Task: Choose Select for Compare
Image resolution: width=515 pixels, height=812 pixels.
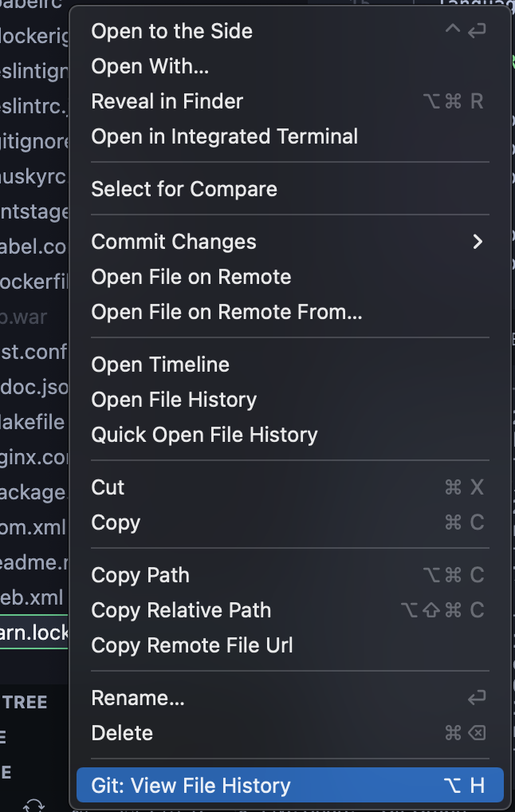Action: [184, 189]
